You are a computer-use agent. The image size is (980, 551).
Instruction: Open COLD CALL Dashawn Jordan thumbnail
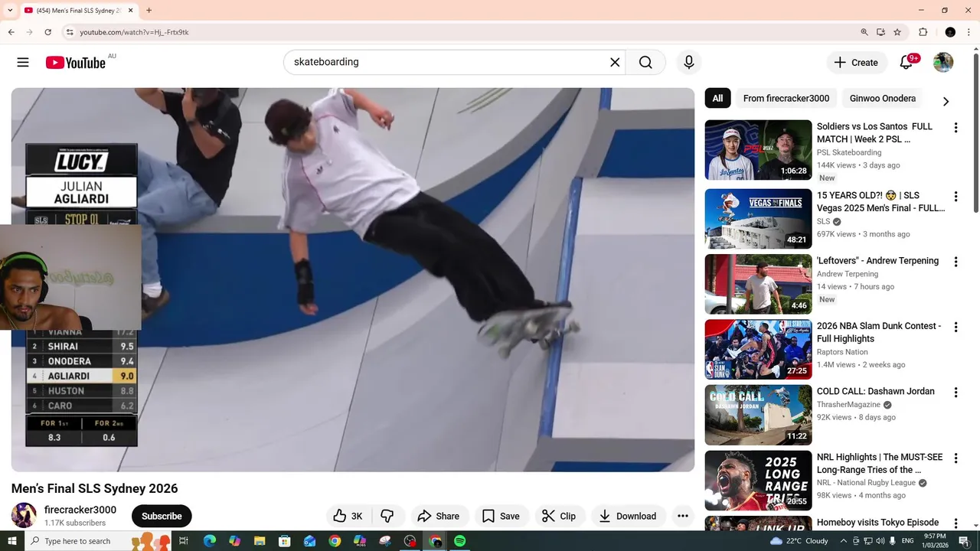pyautogui.click(x=758, y=415)
